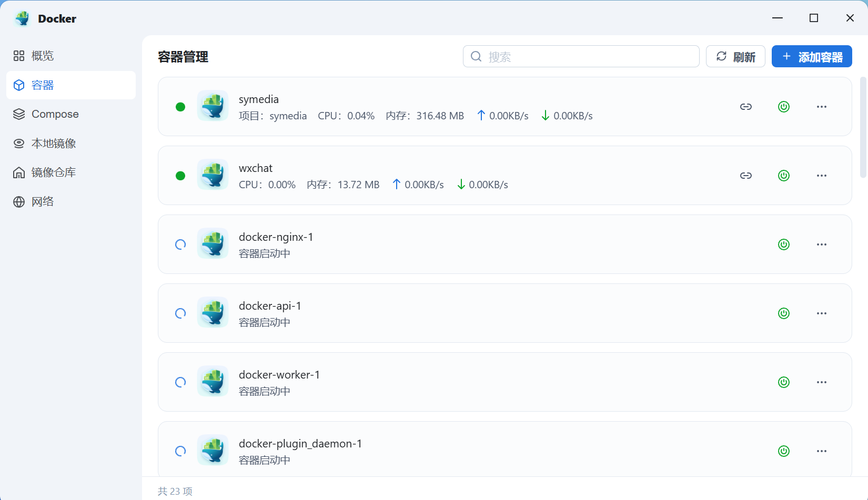This screenshot has width=868, height=500.
Task: Click the magnifier icon in search box
Action: pyautogui.click(x=476, y=56)
